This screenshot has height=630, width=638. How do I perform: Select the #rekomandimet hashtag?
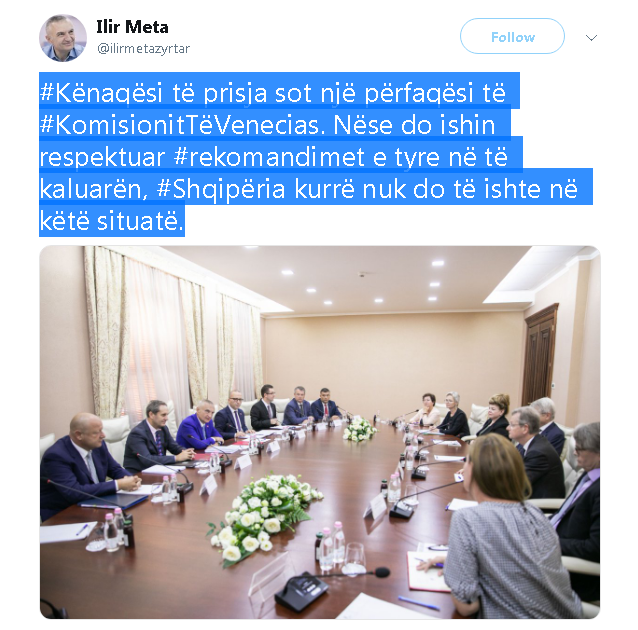click(269, 157)
